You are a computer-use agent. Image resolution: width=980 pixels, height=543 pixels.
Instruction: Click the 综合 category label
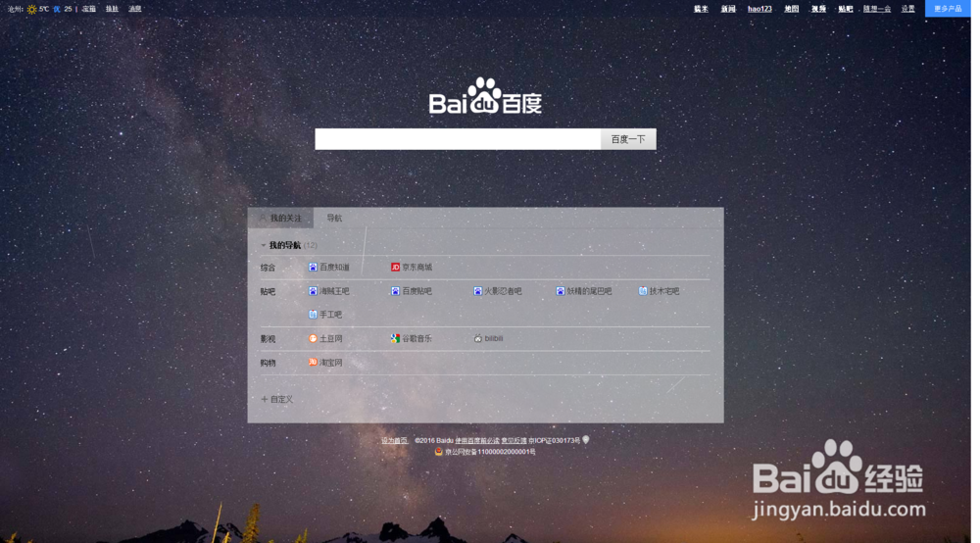pos(269,268)
